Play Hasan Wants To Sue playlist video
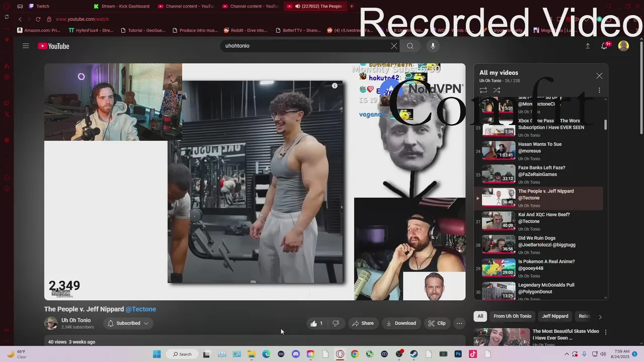Viewport: 644px width, 362px height. [538, 151]
